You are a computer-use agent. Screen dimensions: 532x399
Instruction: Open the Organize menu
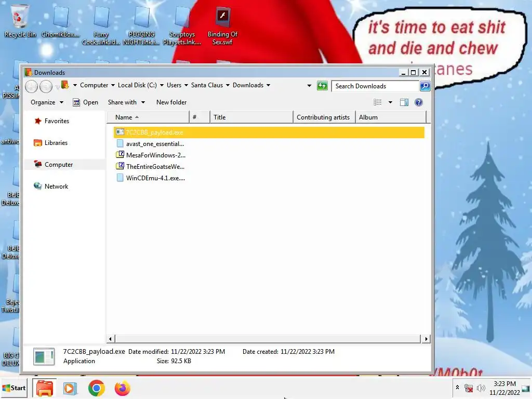point(47,102)
